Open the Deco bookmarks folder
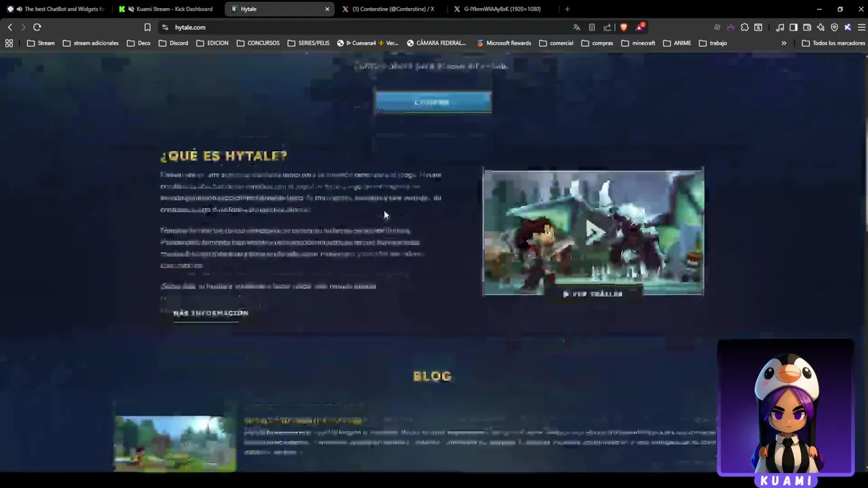The height and width of the screenshot is (488, 868). pos(138,43)
